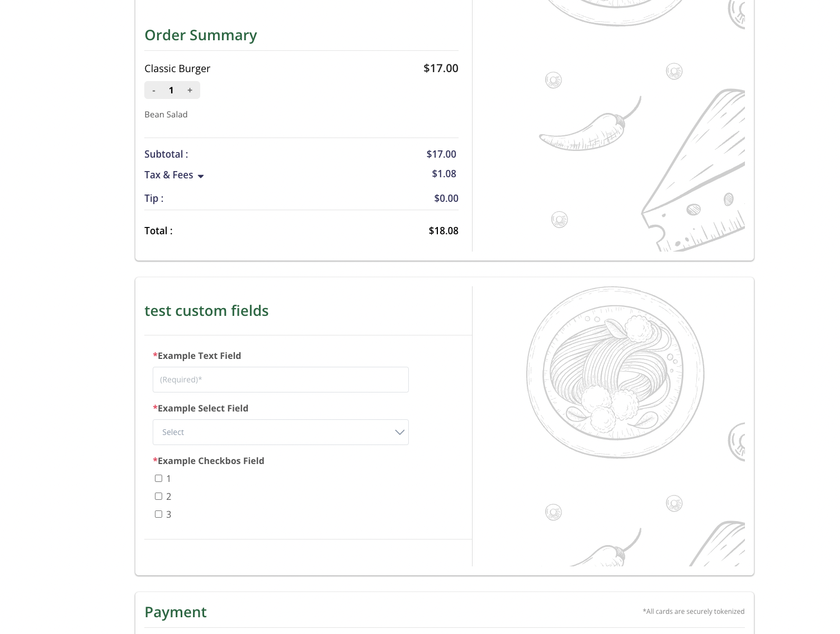
Task: Click the Payment section heading
Action: pyautogui.click(x=176, y=612)
